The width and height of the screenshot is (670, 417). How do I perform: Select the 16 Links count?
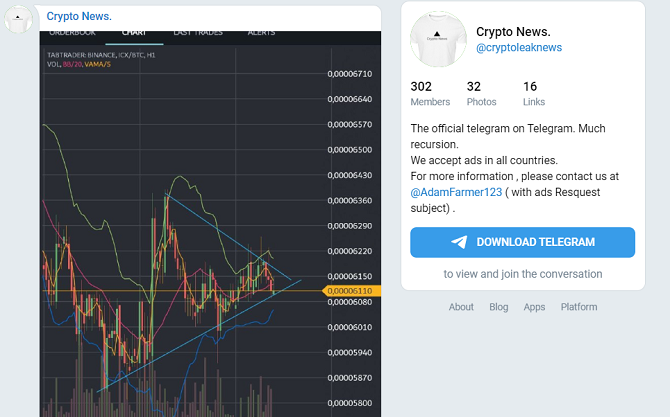click(534, 94)
